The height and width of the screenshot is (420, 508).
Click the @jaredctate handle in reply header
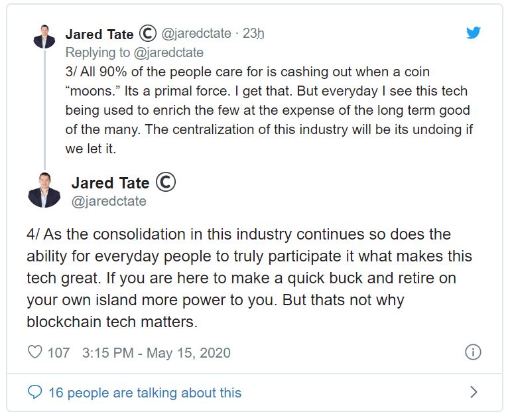[x=196, y=33]
